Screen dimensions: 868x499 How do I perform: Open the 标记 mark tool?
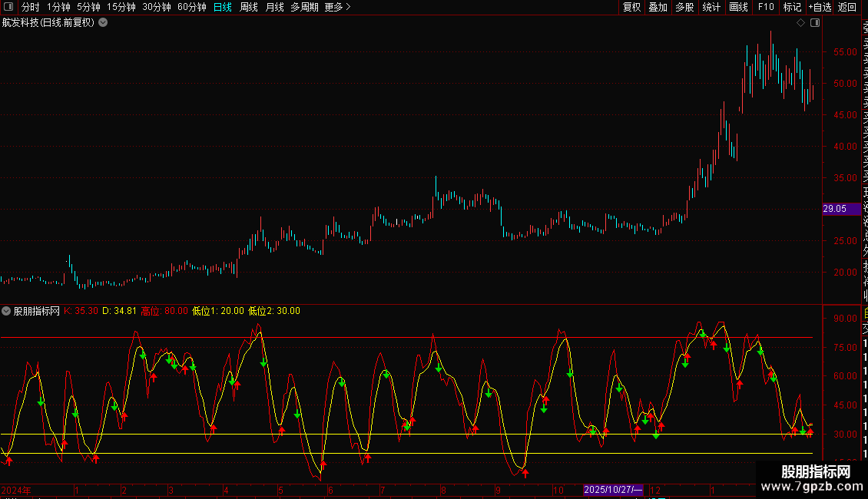(792, 8)
